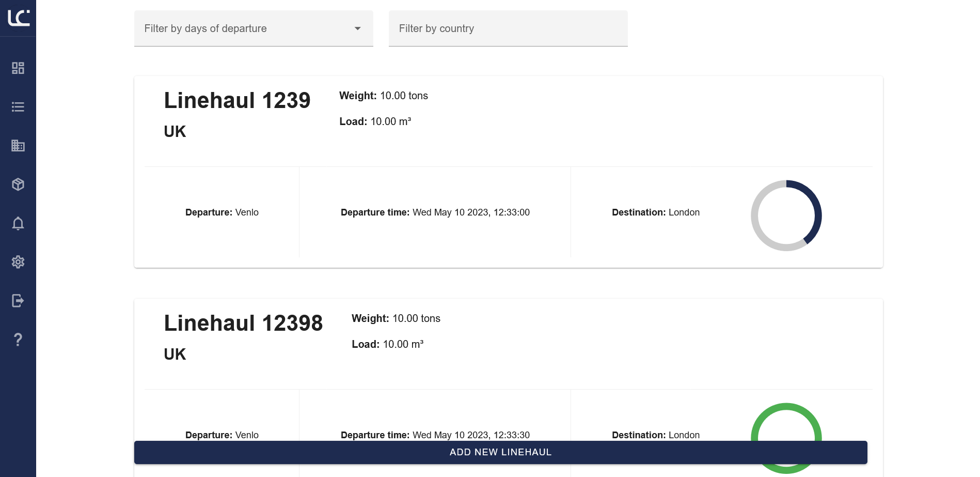The width and height of the screenshot is (980, 477).
Task: Open the dashboard grid icon
Action: pos(18,68)
